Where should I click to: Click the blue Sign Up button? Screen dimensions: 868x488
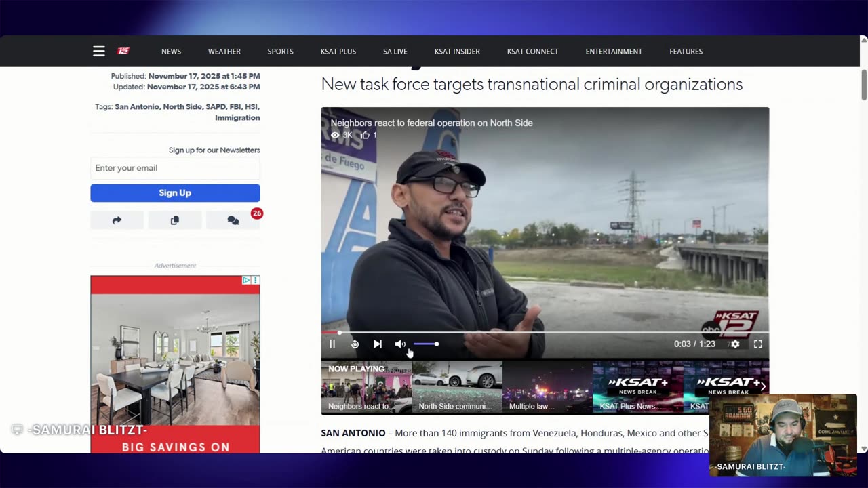tap(175, 193)
